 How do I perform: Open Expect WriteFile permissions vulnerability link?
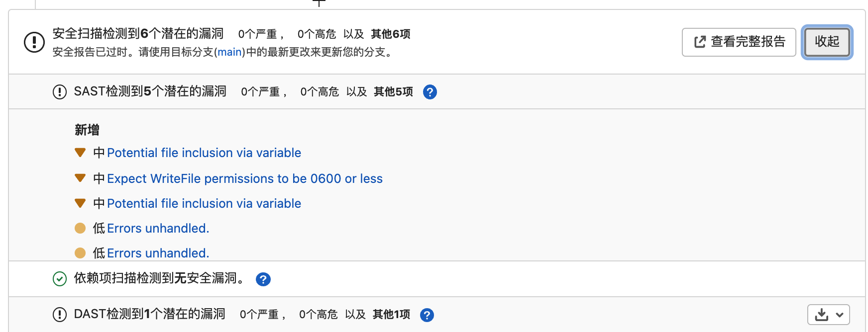(244, 179)
